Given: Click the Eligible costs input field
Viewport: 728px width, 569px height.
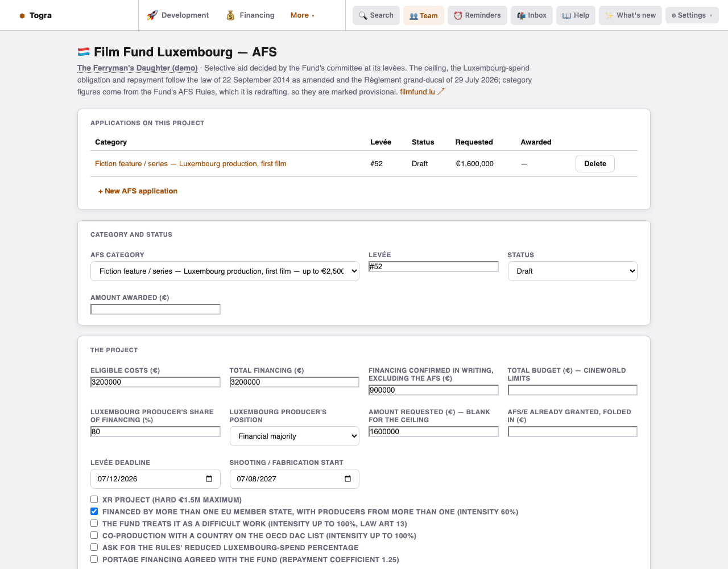Looking at the screenshot, I should 155,382.
